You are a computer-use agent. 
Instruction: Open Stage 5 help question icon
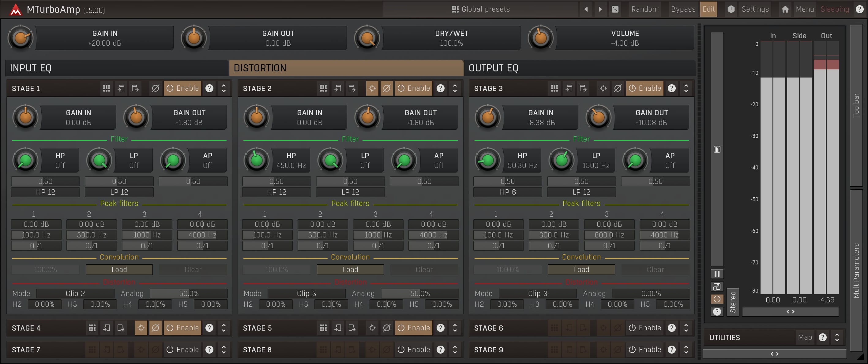pyautogui.click(x=440, y=328)
